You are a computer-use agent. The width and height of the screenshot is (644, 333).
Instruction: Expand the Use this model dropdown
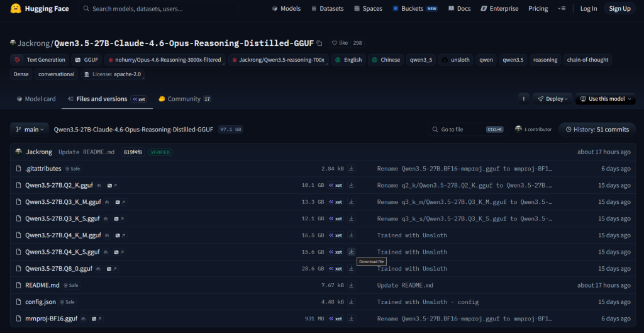606,99
